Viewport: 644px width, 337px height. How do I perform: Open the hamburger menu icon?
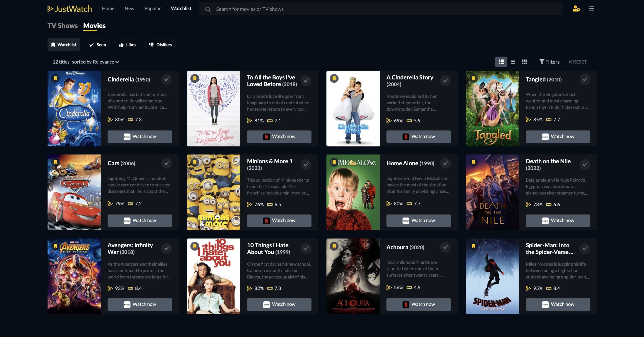click(591, 9)
